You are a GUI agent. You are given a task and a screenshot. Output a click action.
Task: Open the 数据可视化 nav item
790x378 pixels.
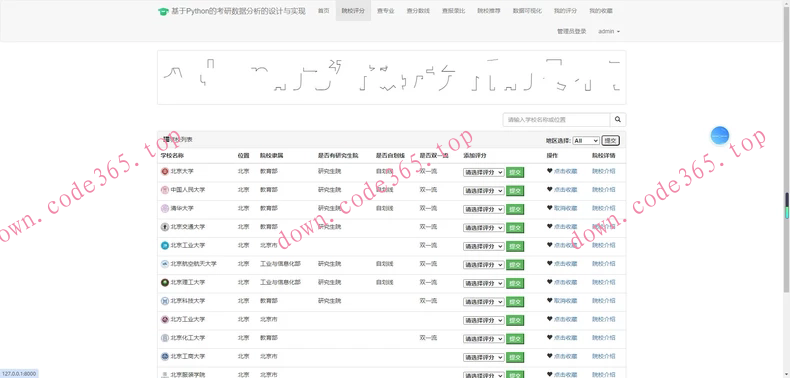point(527,11)
